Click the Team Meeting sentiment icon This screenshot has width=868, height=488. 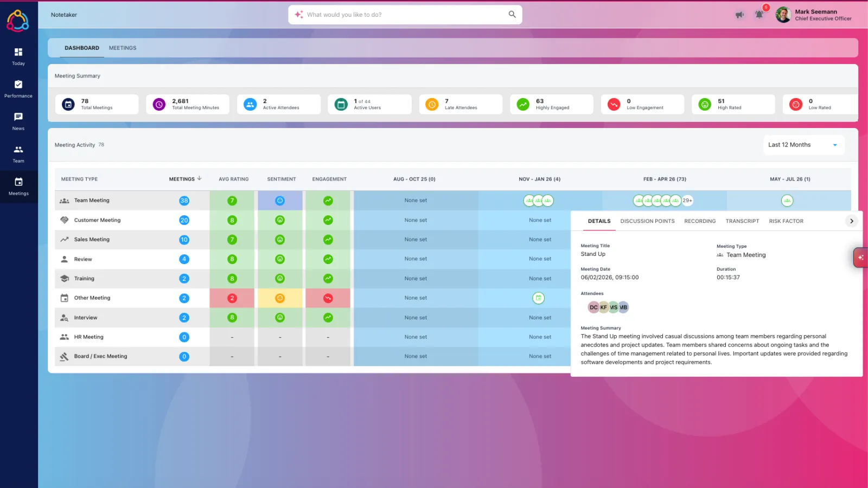280,201
